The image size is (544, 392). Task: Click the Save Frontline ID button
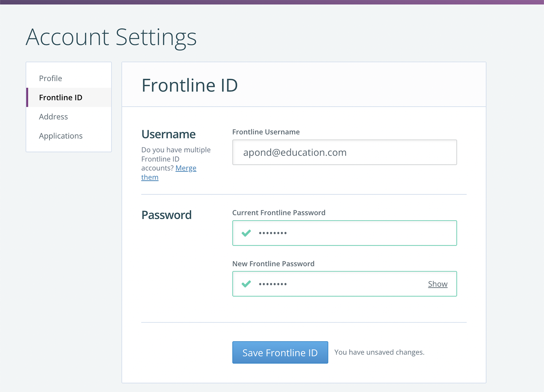coord(280,353)
